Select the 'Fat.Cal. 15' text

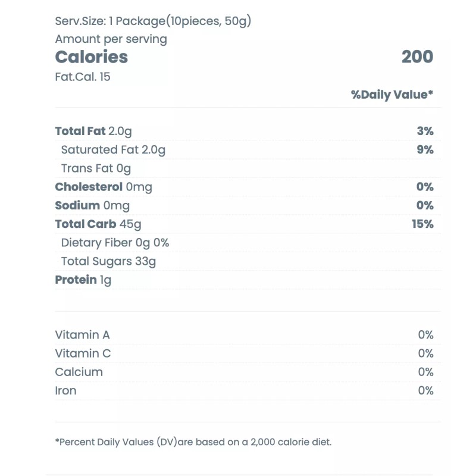pyautogui.click(x=83, y=77)
